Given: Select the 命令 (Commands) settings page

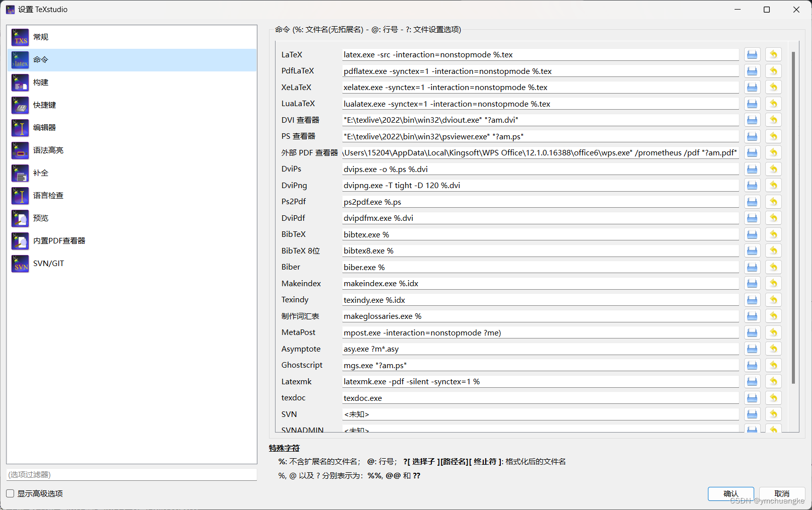Looking at the screenshot, I should pyautogui.click(x=132, y=60).
